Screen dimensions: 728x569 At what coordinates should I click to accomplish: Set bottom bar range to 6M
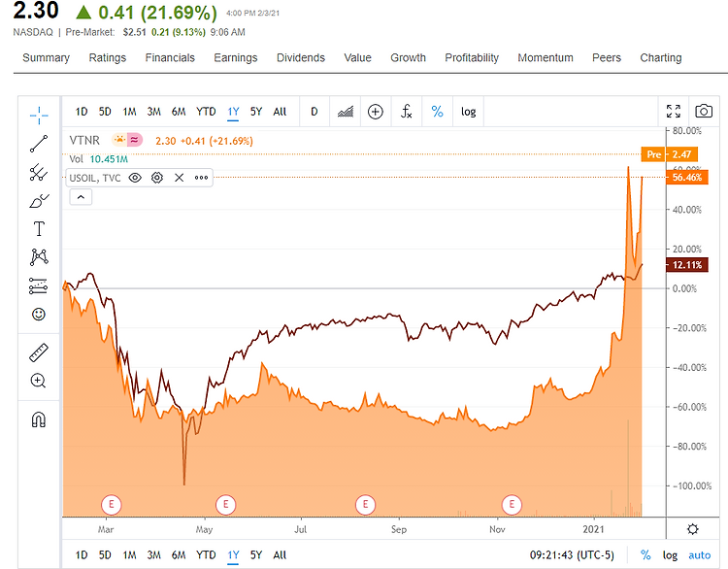tap(179, 555)
